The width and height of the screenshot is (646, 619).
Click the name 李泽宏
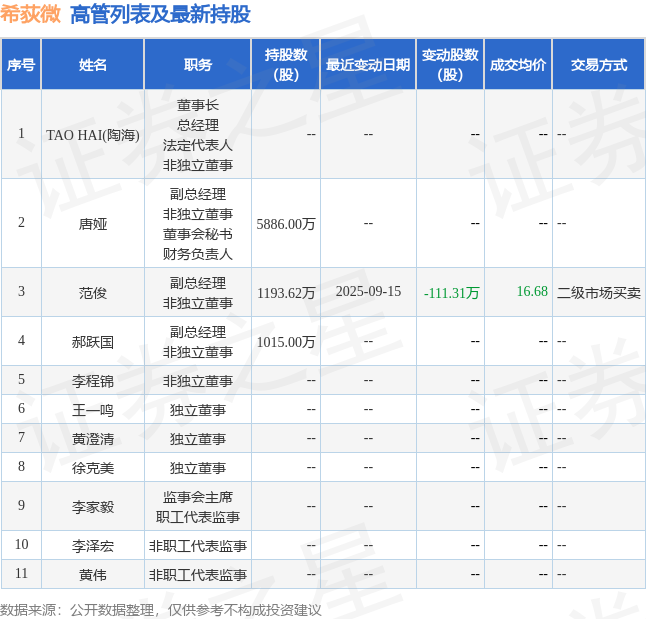click(x=93, y=546)
